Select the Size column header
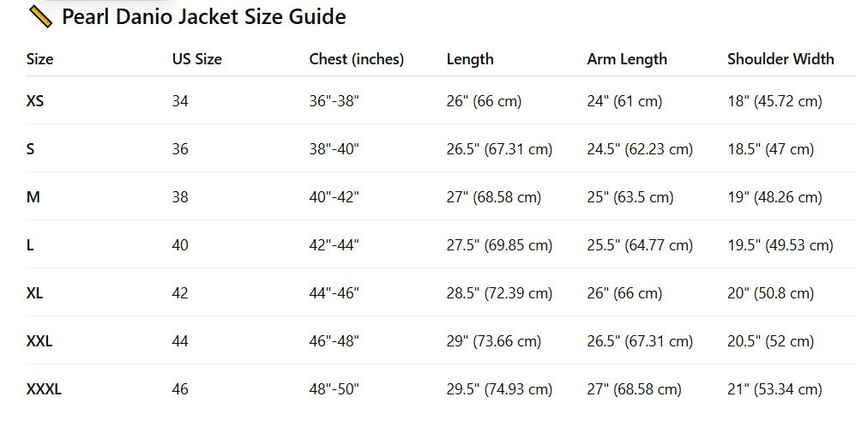This screenshot has height=427, width=868. click(x=39, y=59)
